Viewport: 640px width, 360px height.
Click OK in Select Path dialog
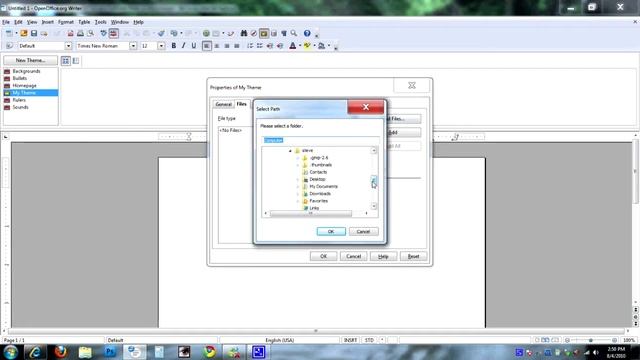tap(331, 231)
